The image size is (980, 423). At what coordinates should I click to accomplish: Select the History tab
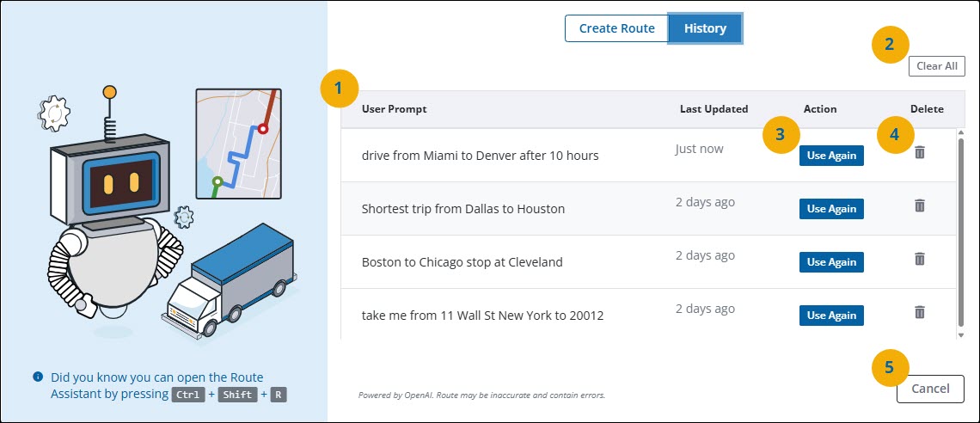point(705,28)
